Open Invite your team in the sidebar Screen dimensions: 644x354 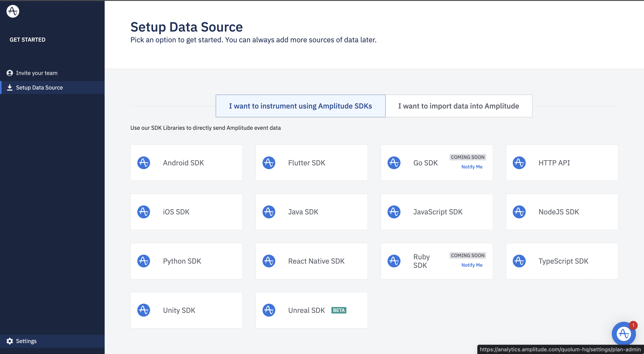point(36,73)
